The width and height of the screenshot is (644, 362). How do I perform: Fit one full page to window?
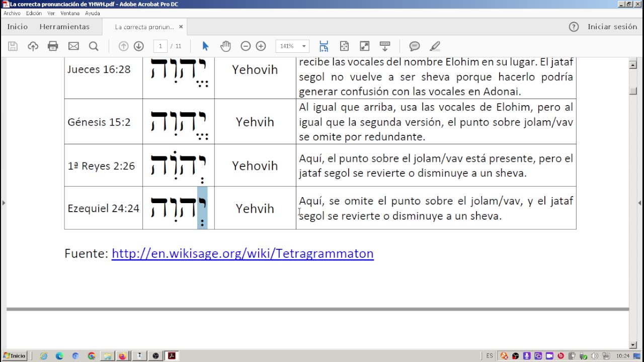click(344, 46)
